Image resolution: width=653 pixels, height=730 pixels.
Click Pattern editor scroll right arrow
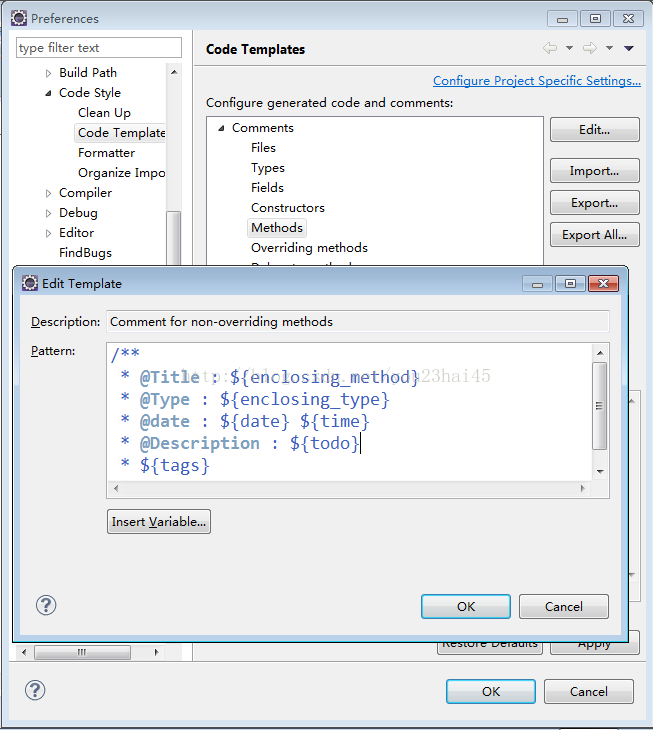point(583,488)
